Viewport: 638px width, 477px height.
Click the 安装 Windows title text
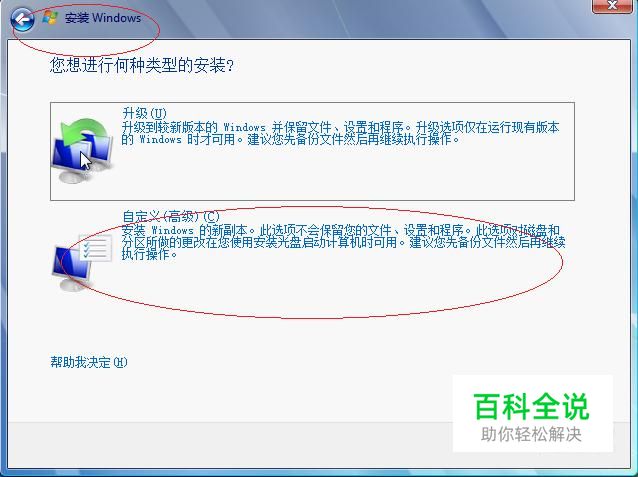(x=103, y=18)
